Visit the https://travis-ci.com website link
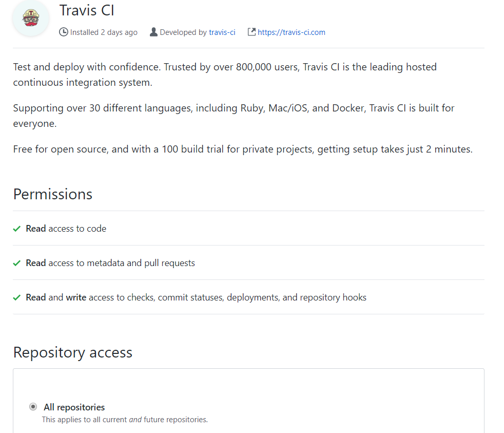This screenshot has height=433, width=504. pyautogui.click(x=291, y=32)
